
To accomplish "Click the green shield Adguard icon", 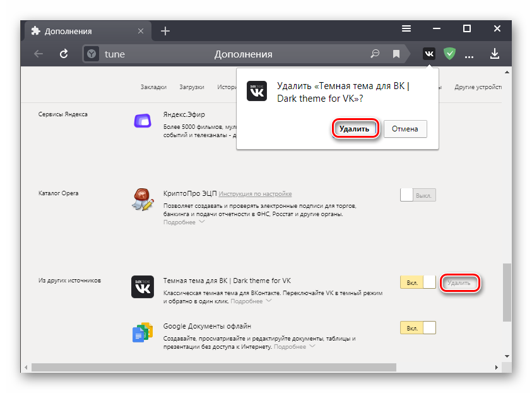I will pos(449,54).
